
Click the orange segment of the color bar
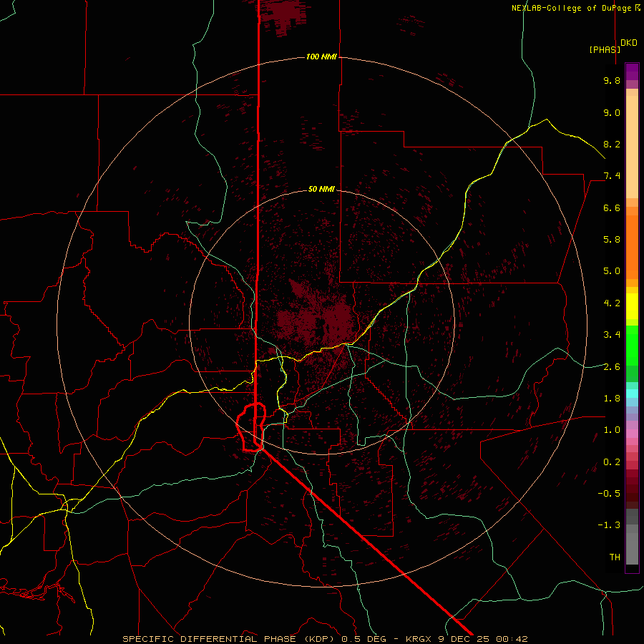632,246
